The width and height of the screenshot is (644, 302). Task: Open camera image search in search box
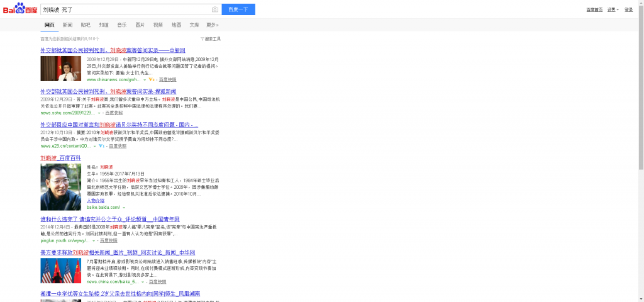(215, 9)
